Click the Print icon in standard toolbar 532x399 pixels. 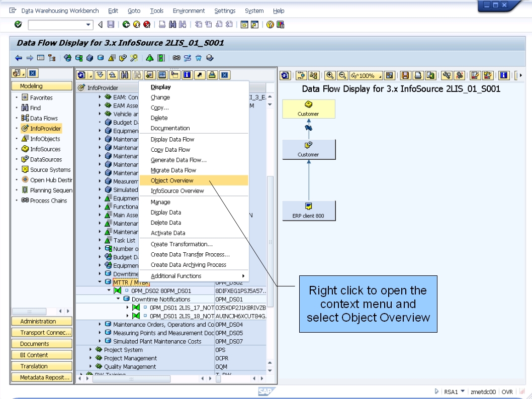point(162,25)
